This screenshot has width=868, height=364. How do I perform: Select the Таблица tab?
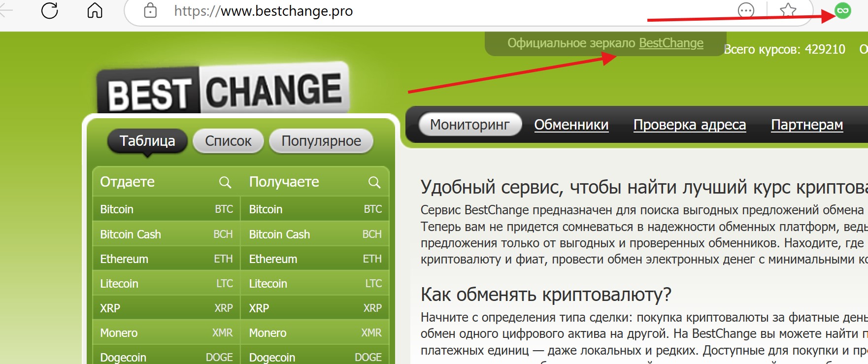coord(147,141)
